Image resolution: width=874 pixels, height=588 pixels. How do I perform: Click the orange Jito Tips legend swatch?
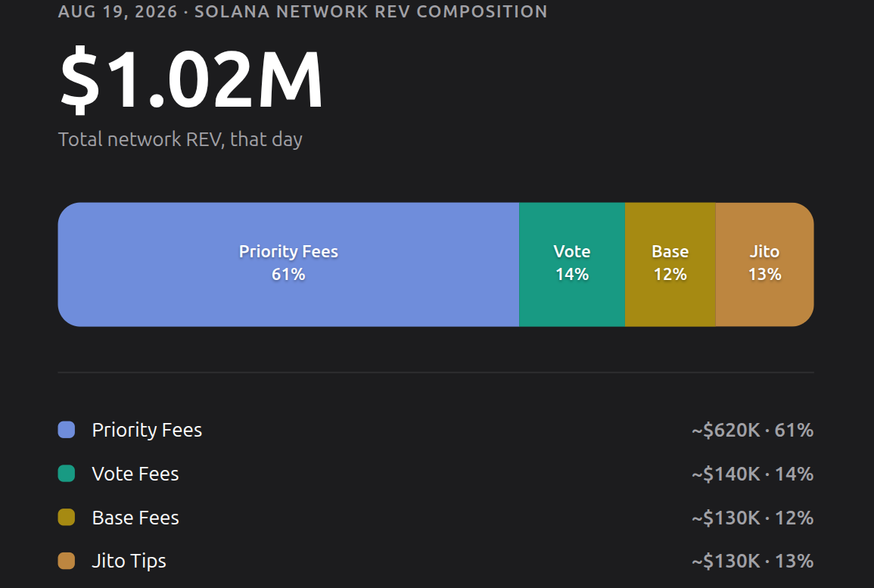(67, 561)
